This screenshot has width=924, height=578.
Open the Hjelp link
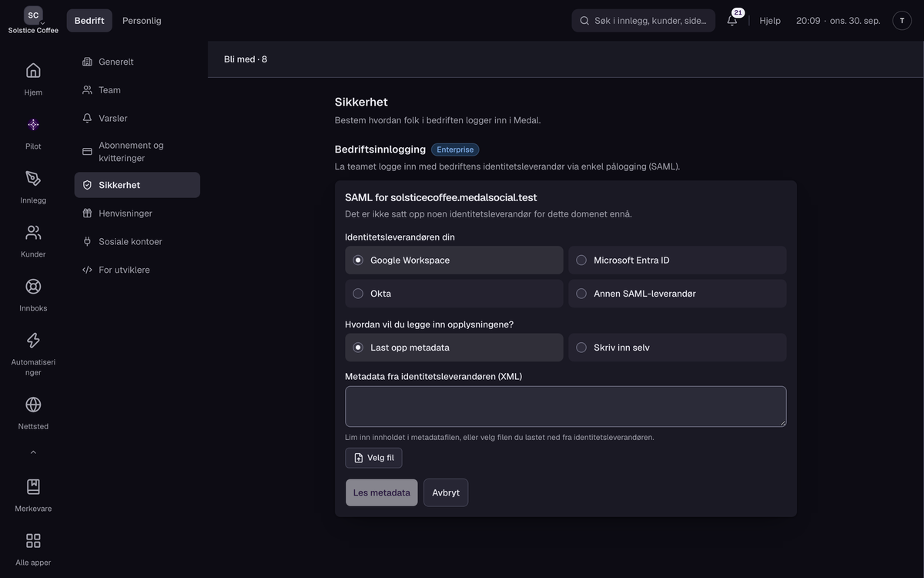coord(770,21)
